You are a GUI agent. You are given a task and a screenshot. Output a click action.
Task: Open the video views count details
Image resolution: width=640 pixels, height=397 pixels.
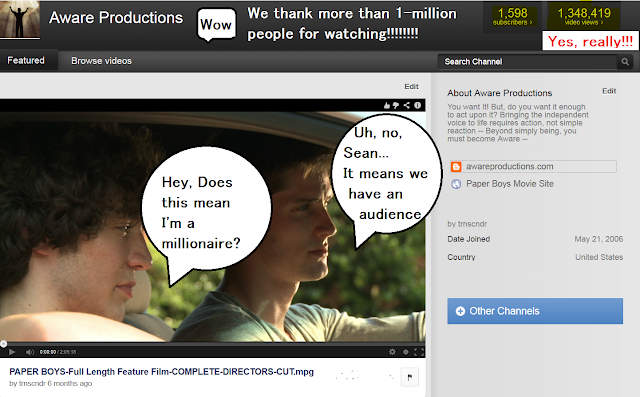point(584,17)
